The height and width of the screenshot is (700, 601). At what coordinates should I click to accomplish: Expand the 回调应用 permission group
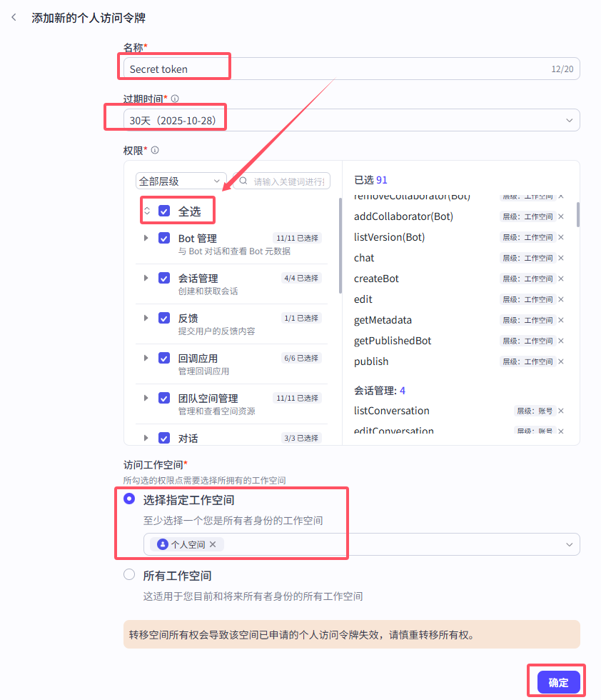click(146, 358)
